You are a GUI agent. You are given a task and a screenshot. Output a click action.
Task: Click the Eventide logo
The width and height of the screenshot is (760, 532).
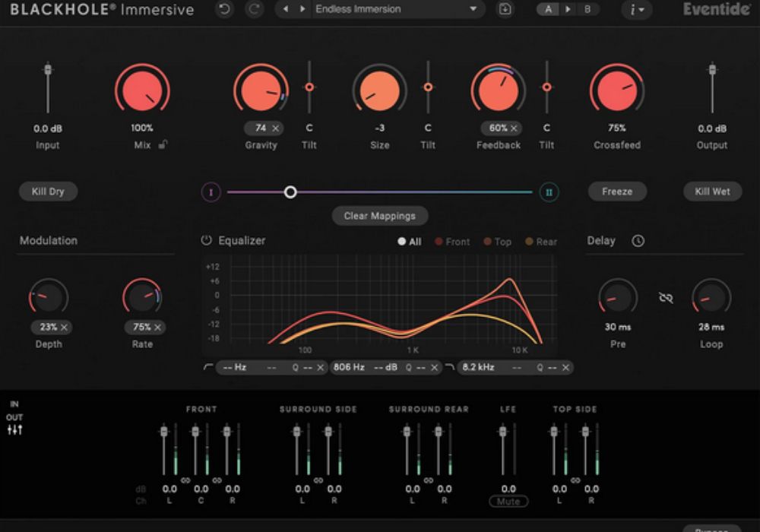(x=716, y=9)
